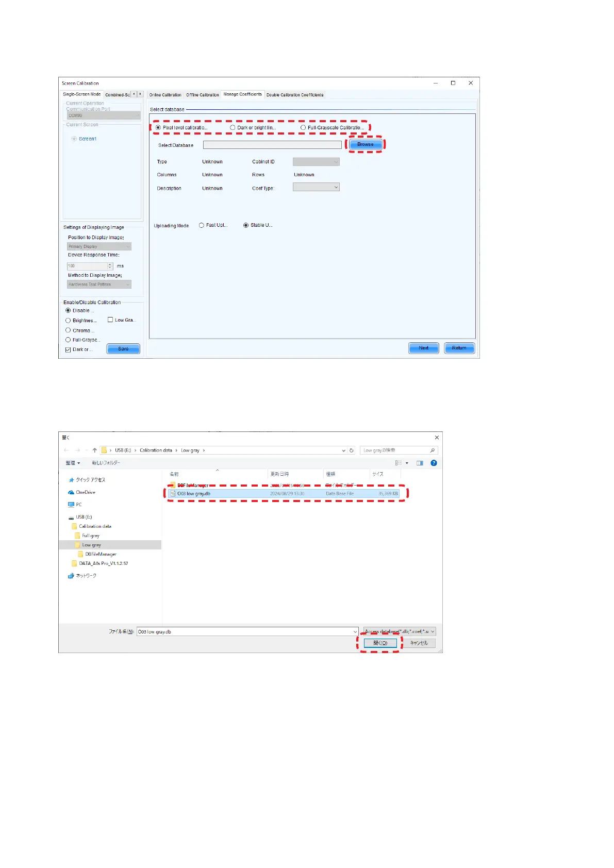Enable the Low Gray checkbox
Screen dimensions: 614x868
tap(110, 320)
